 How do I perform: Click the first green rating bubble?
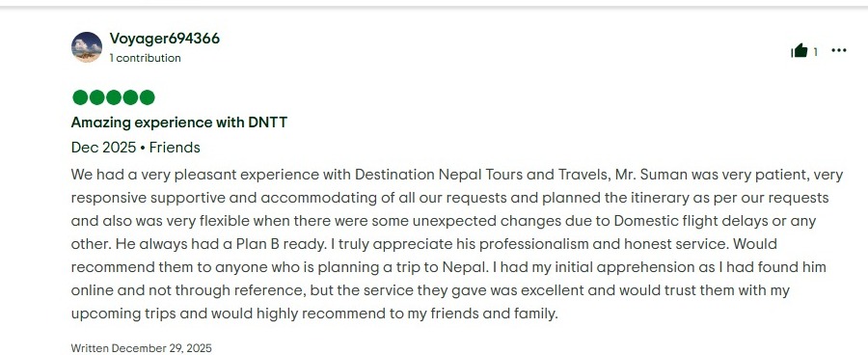(x=80, y=97)
